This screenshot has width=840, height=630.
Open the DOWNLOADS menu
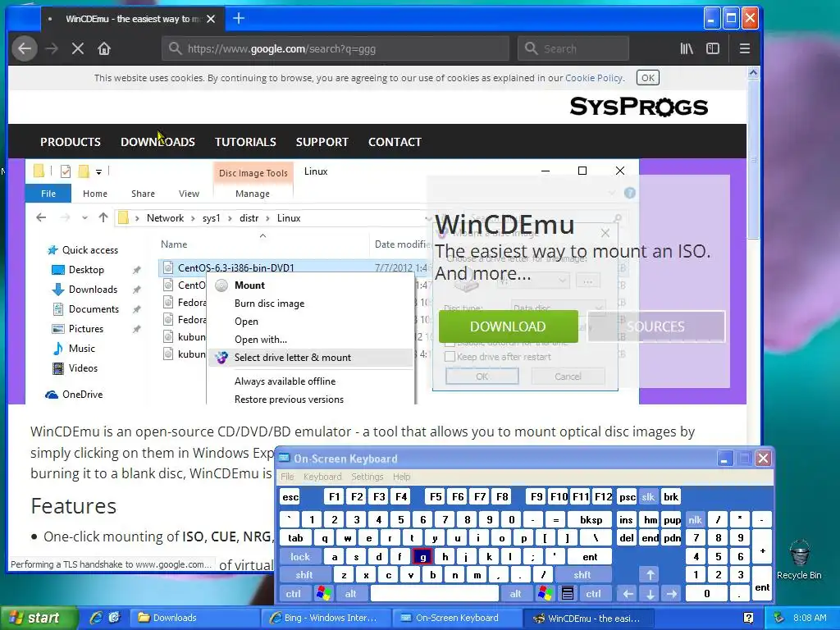click(157, 142)
